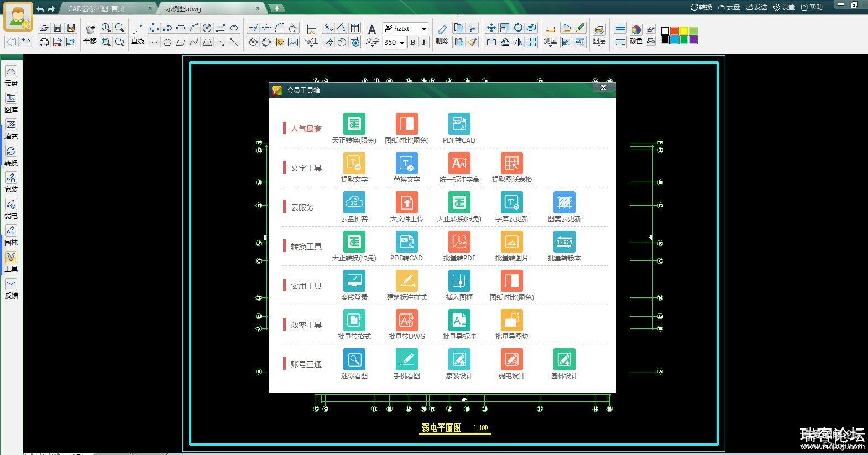Viewport: 868px width, 455px height.
Task: Open 统一标注字高 tool
Action: pyautogui.click(x=459, y=168)
